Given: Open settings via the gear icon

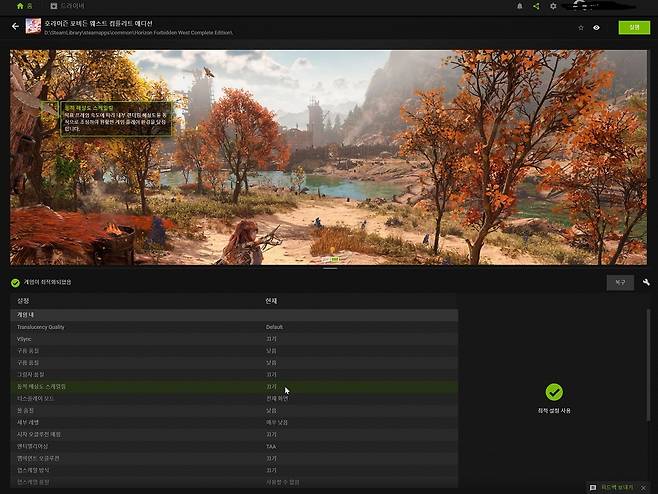Looking at the screenshot, I should 553,6.
